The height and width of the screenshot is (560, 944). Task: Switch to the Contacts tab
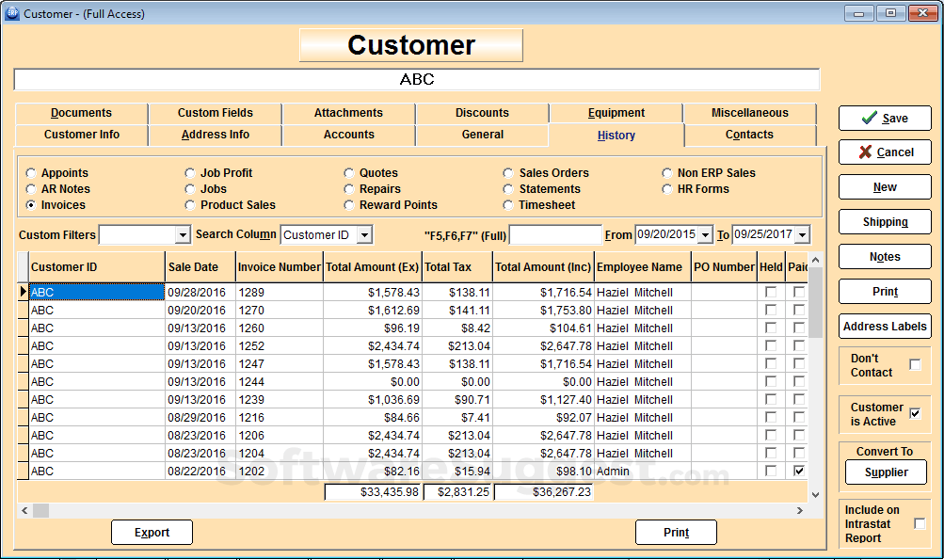click(x=749, y=135)
